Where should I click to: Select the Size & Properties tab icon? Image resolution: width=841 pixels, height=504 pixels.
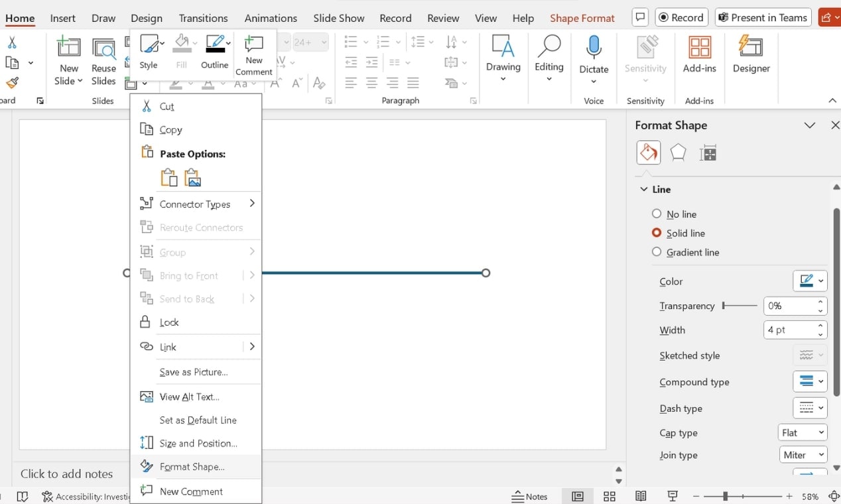(708, 153)
